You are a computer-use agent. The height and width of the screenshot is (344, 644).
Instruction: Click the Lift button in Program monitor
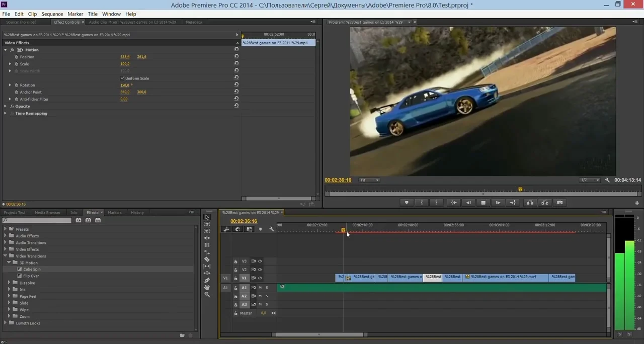[x=530, y=203]
